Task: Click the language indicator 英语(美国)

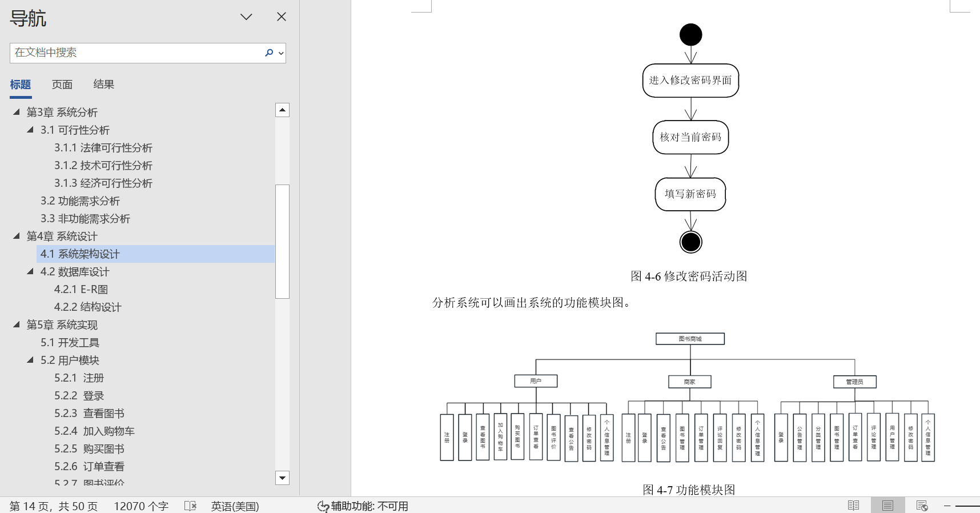Action: (x=235, y=506)
